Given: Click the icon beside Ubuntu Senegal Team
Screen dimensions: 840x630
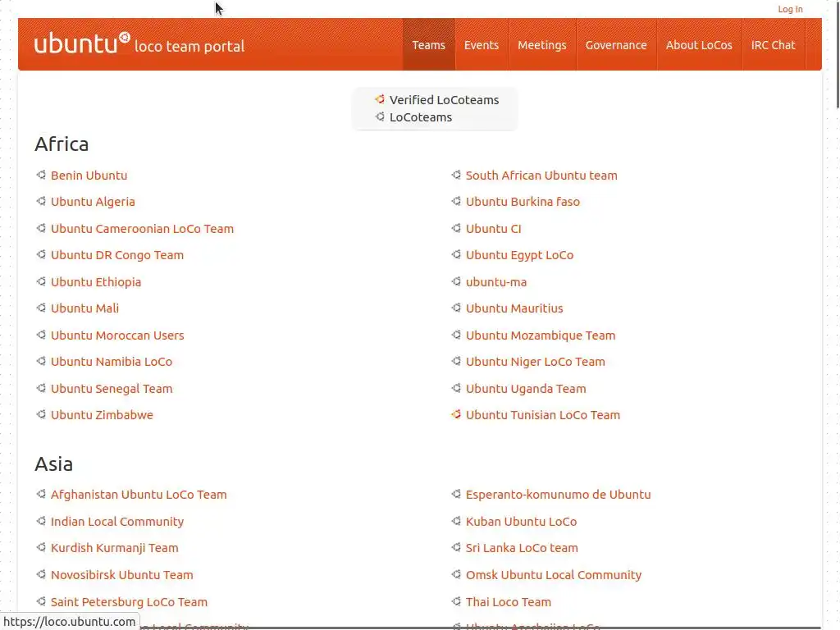Looking at the screenshot, I should click(41, 388).
